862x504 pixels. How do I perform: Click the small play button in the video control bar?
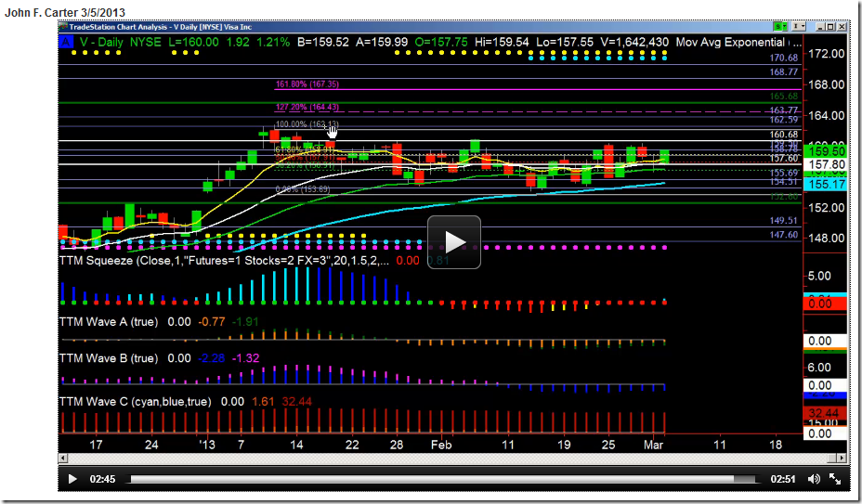[72, 479]
